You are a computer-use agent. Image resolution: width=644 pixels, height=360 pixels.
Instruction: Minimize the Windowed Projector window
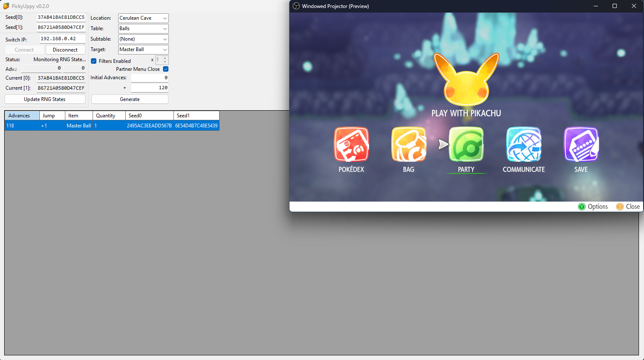(596, 6)
